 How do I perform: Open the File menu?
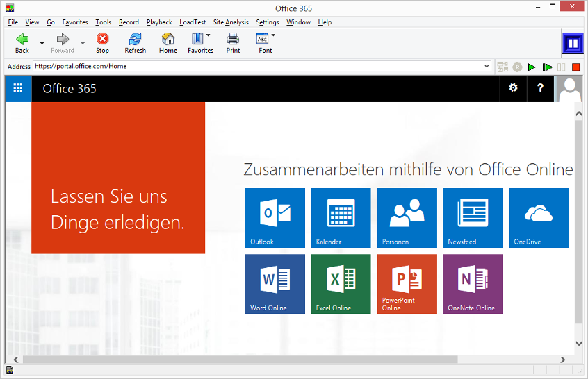click(13, 22)
